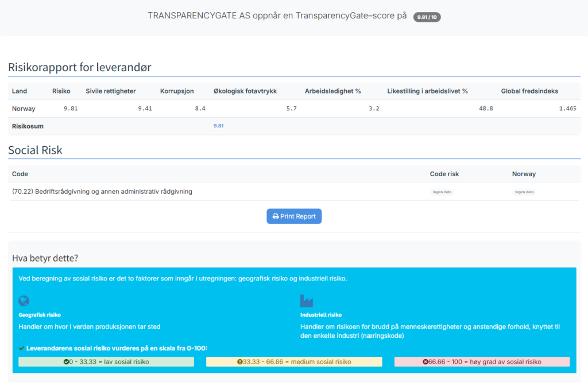588x382 pixels.
Task: Click the Sivile rettigheter column header
Action: click(111, 91)
